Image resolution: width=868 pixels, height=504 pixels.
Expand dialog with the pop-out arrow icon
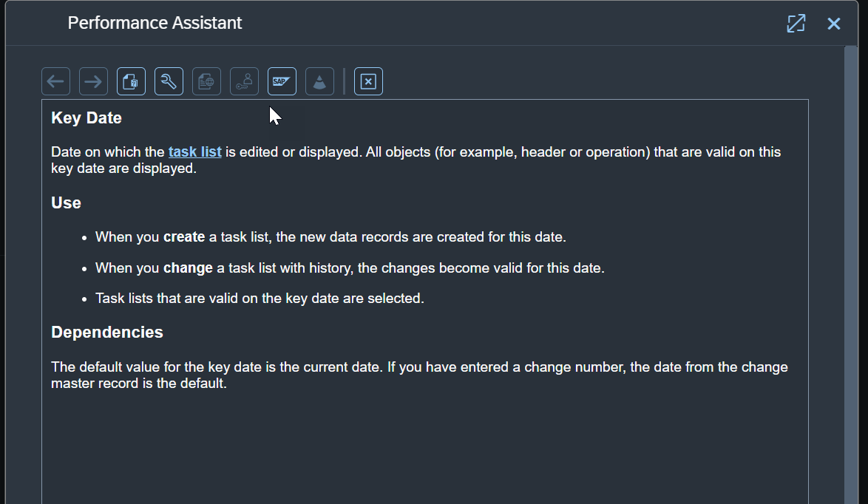(796, 23)
